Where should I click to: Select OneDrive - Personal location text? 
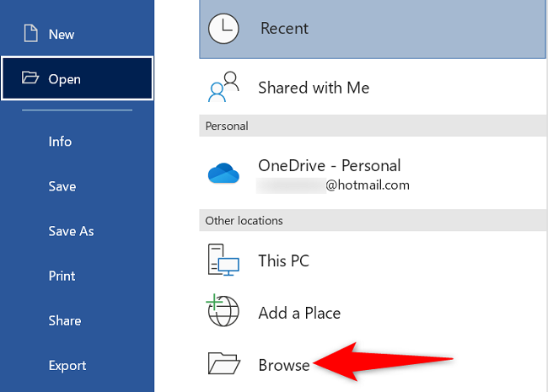coord(329,166)
